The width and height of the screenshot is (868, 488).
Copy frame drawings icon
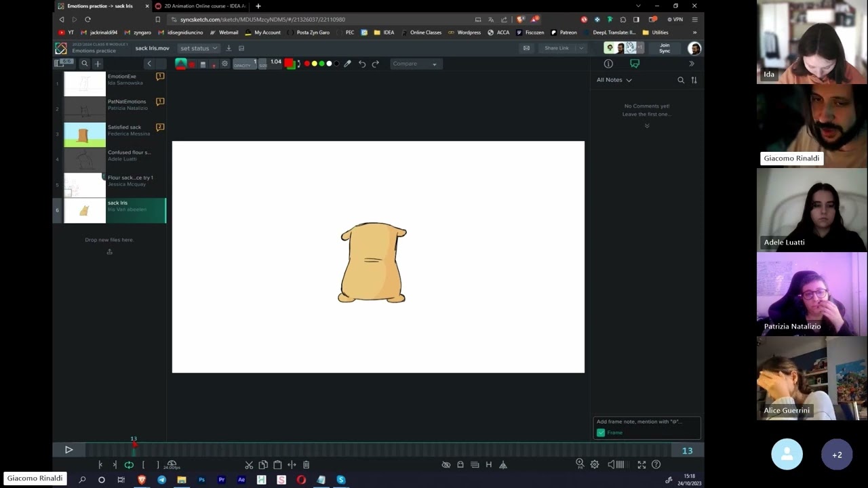click(263, 465)
